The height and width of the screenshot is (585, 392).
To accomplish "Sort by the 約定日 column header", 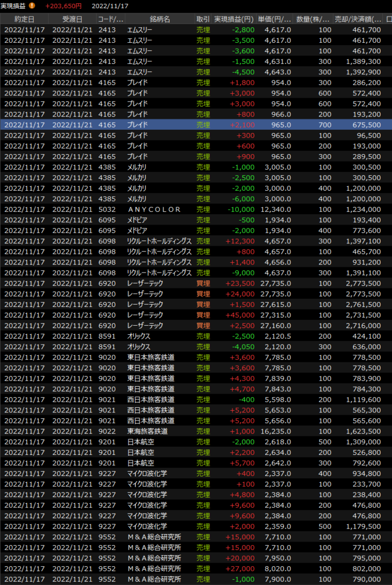I will point(24,19).
